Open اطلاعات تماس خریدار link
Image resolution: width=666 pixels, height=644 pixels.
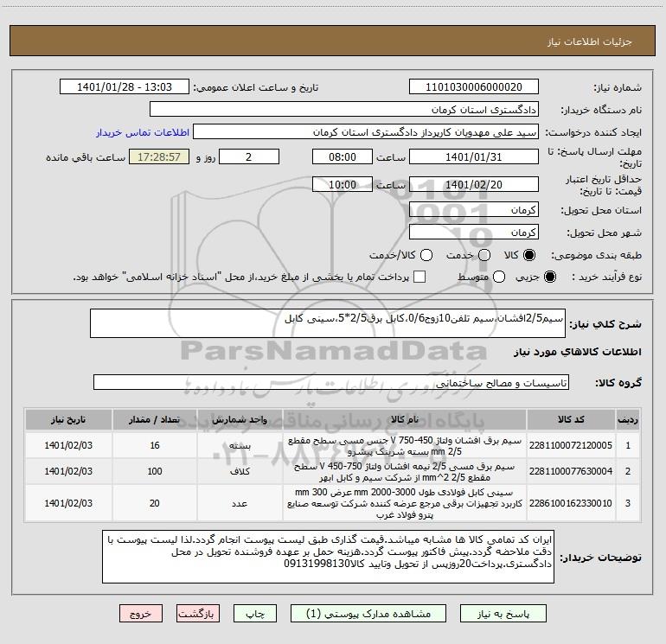coord(143,132)
